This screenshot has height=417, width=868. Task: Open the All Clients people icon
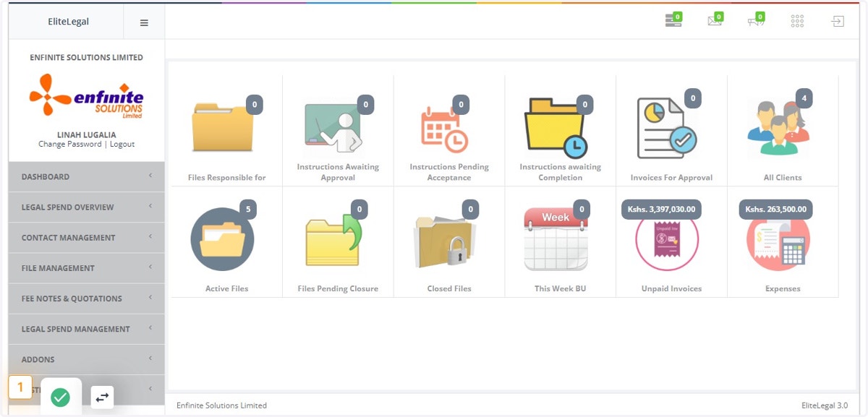coord(778,129)
